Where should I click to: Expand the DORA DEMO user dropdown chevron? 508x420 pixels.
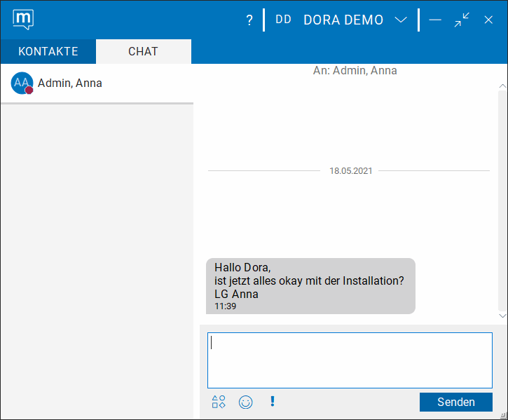pos(401,20)
